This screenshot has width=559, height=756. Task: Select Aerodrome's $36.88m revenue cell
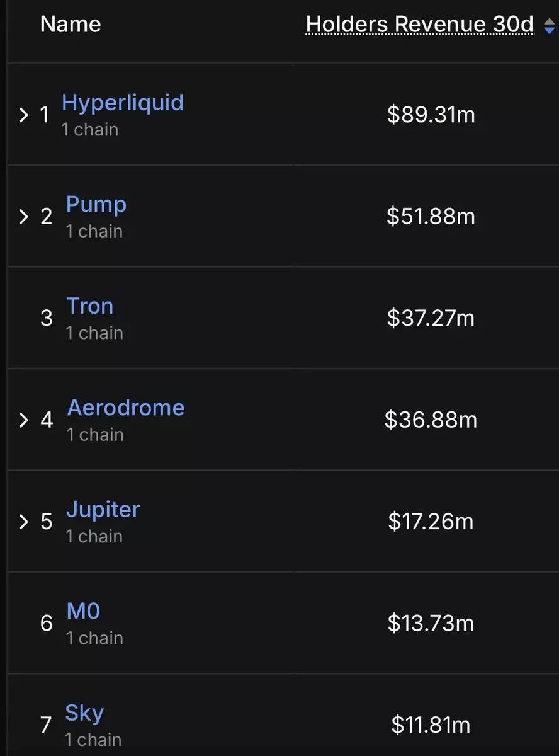[431, 420]
